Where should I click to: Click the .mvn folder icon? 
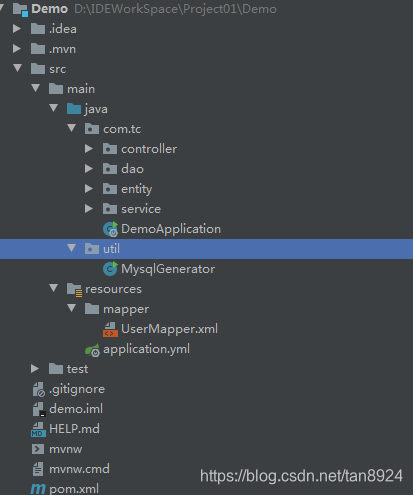(x=38, y=49)
